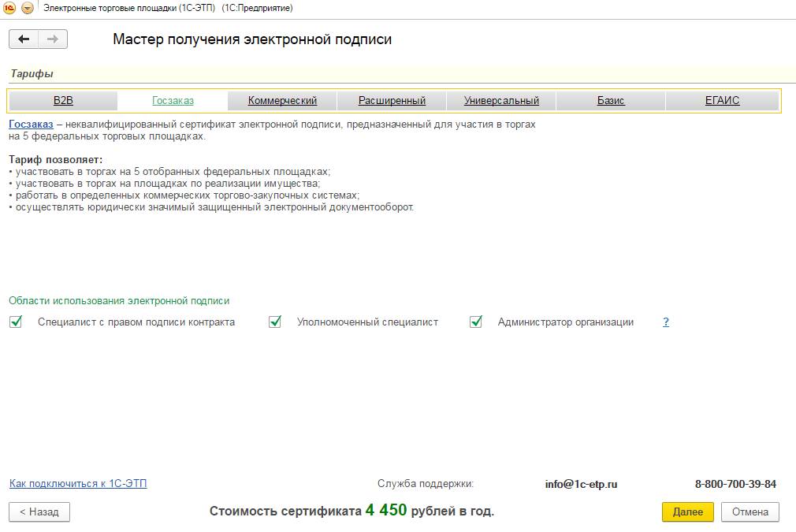Image resolution: width=796 pixels, height=532 pixels.
Task: Go back with the left arrow button
Action: click(x=24, y=39)
